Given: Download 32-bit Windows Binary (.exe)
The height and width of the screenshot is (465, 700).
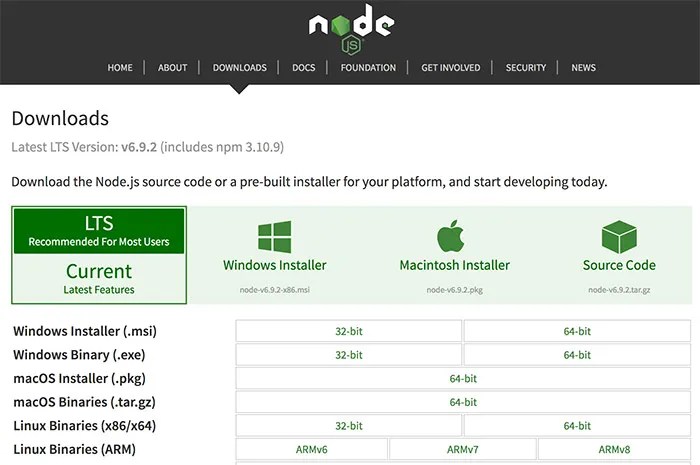Looking at the screenshot, I should coord(349,355).
